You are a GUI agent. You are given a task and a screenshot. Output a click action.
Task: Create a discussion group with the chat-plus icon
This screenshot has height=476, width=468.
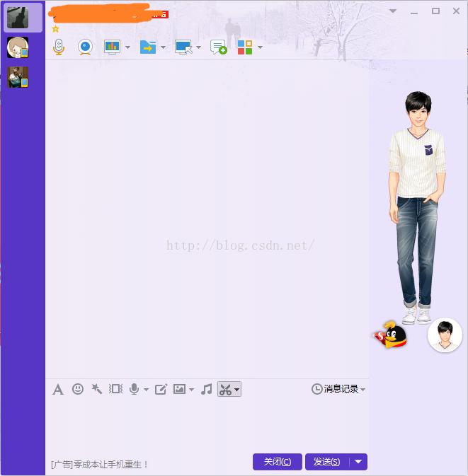(x=219, y=47)
